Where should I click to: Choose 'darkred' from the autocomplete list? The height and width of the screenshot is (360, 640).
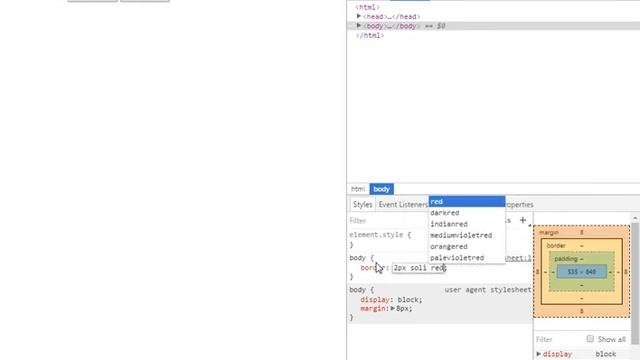tap(467, 213)
